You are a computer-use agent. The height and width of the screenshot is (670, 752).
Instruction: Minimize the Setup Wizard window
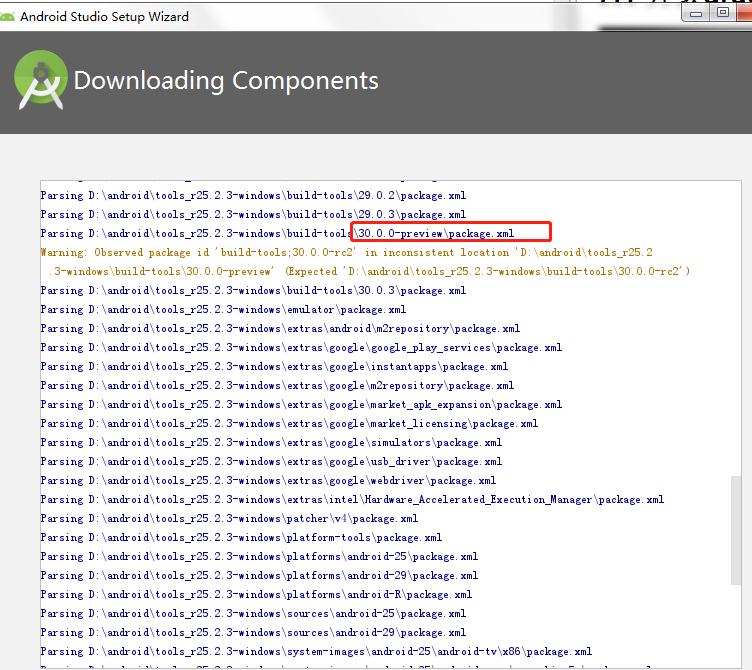[696, 13]
